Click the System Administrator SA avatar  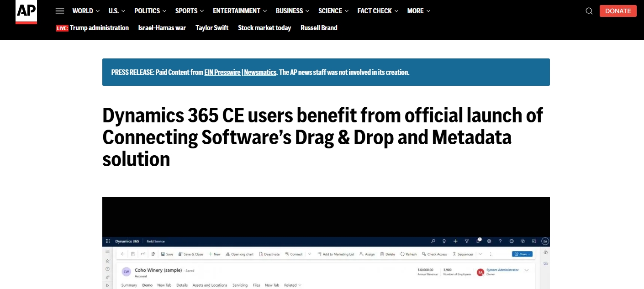point(480,272)
